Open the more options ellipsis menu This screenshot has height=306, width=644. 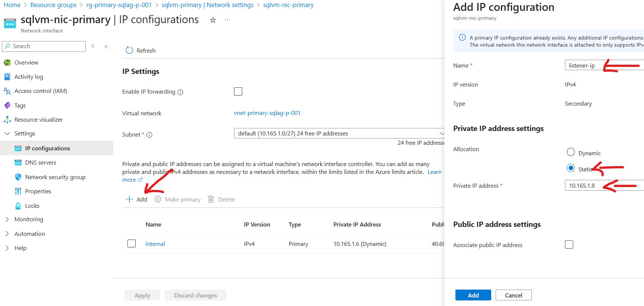tap(227, 20)
